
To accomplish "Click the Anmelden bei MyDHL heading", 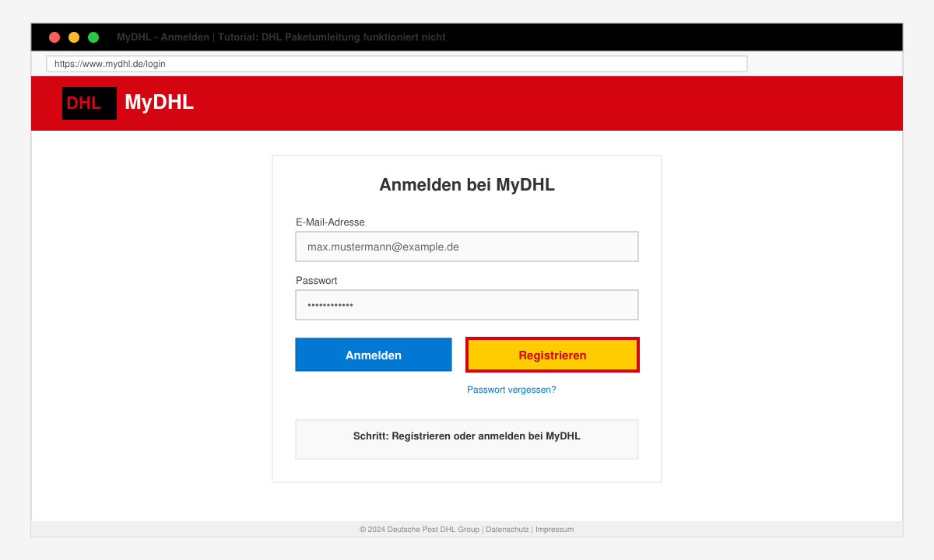I will coord(467,185).
